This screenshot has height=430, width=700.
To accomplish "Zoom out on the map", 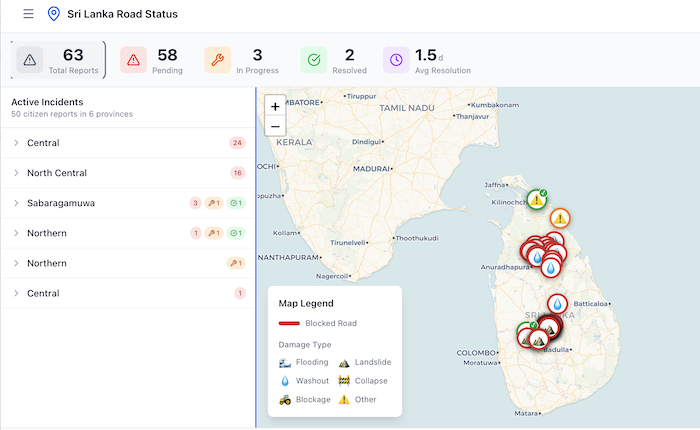I will coord(276,126).
